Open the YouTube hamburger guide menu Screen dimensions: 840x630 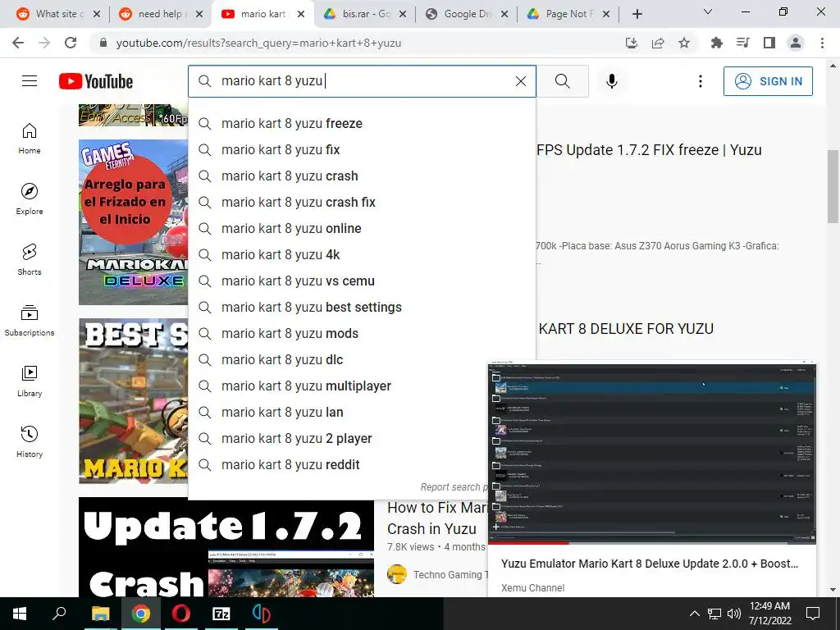30,81
